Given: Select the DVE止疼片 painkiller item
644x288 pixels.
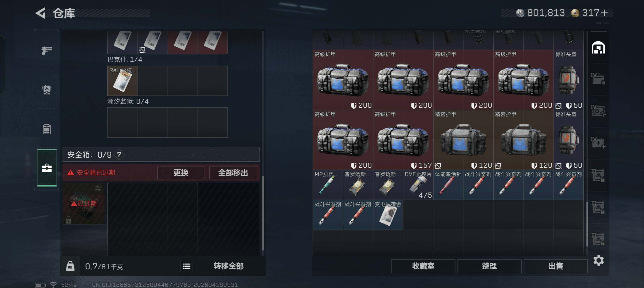Looking at the screenshot, I should pos(418,185).
